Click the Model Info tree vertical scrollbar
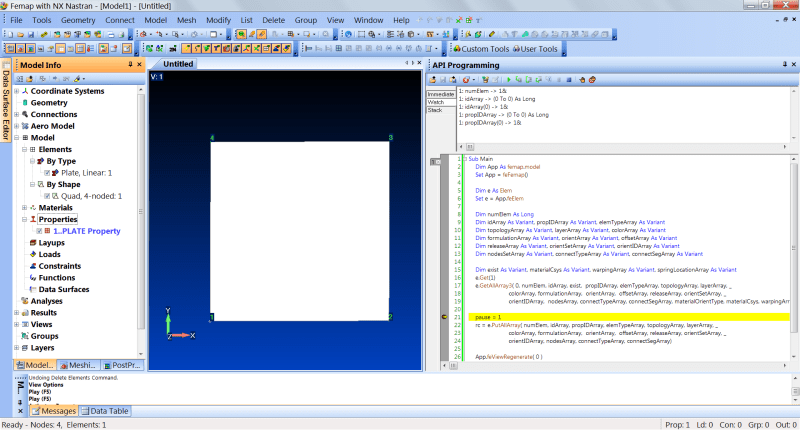This screenshot has height=430, width=800. [141, 221]
